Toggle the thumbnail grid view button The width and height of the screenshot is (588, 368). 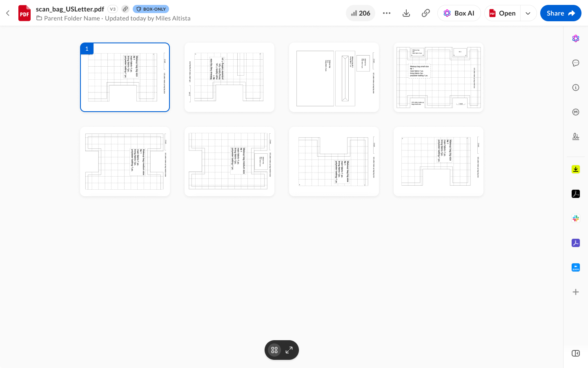pyautogui.click(x=274, y=350)
